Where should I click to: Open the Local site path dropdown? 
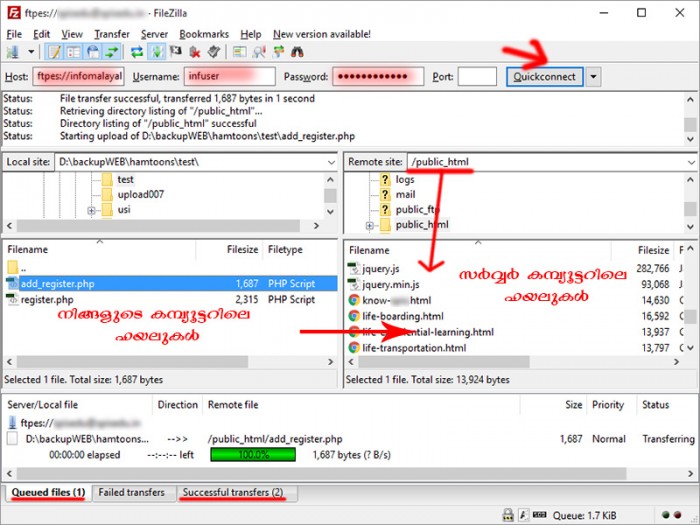(x=331, y=162)
